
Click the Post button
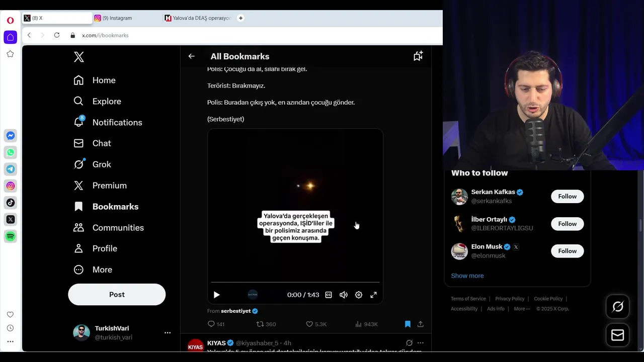pyautogui.click(x=117, y=295)
